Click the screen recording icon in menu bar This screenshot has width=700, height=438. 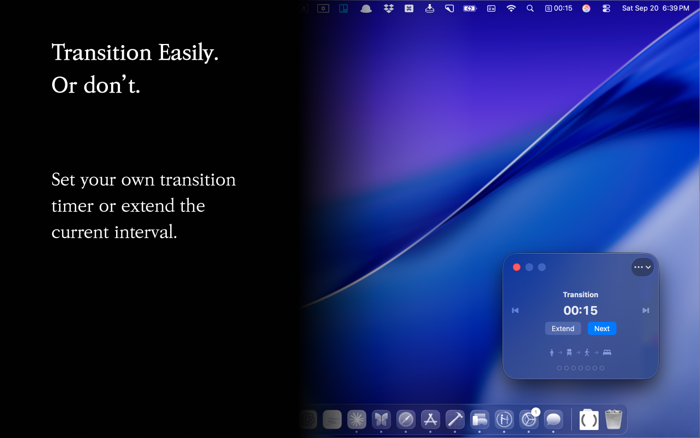click(x=323, y=8)
